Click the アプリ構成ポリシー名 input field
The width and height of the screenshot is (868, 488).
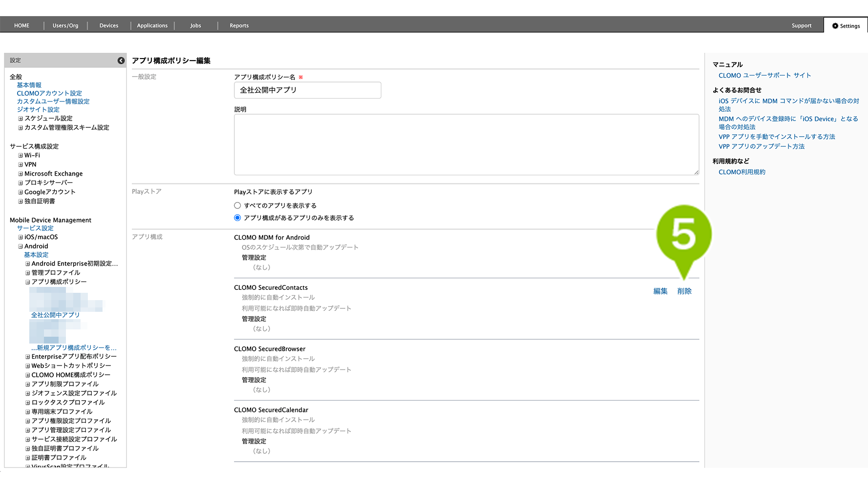(x=308, y=90)
